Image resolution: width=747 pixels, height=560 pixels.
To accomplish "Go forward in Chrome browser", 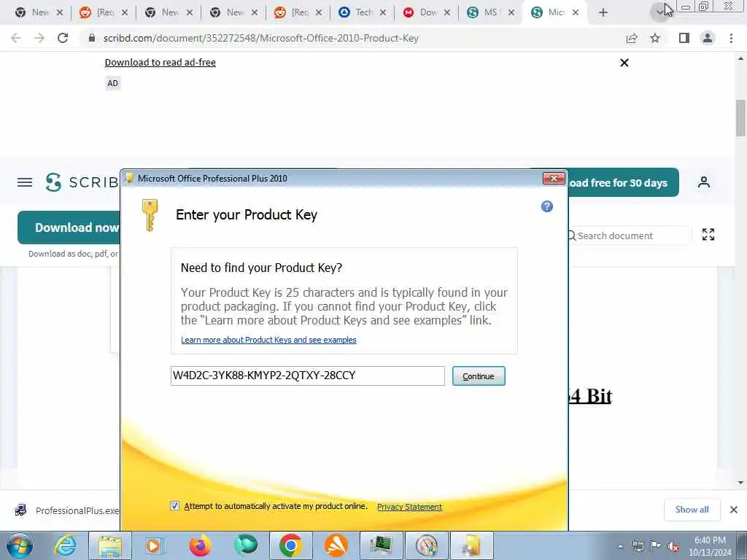I will point(39,38).
